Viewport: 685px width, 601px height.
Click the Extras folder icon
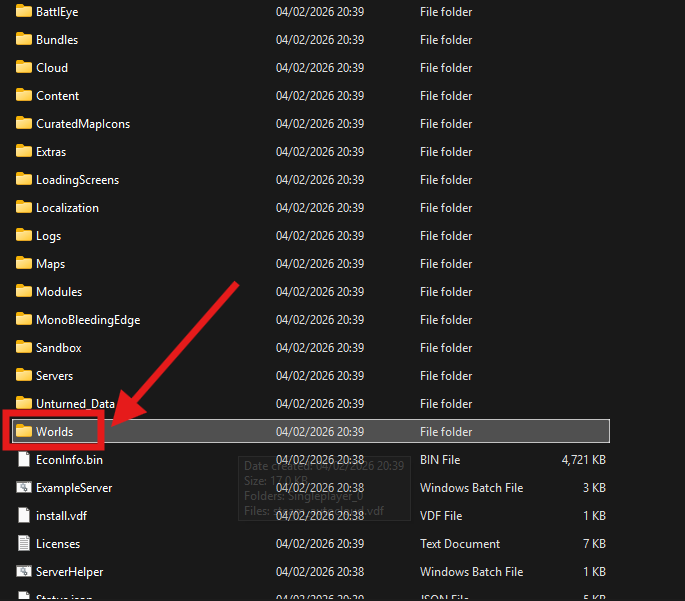24,151
